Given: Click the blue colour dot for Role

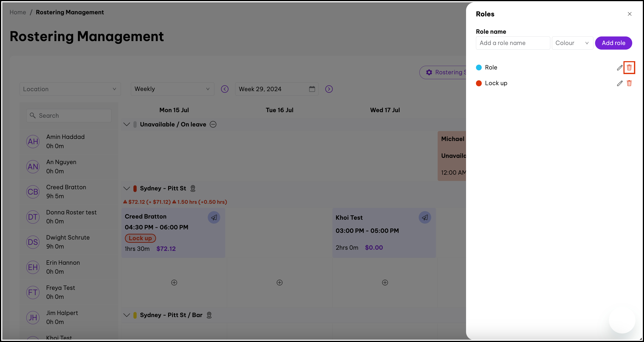Looking at the screenshot, I should 478,67.
